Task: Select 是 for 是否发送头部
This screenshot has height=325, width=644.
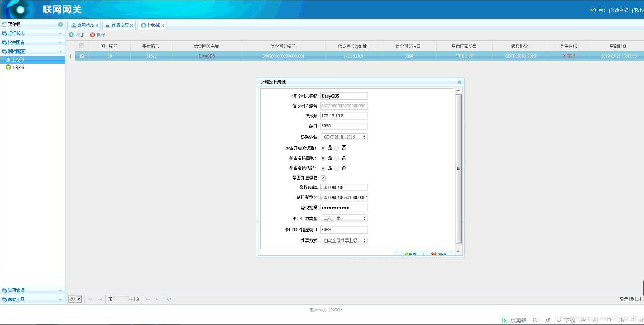Action: [x=323, y=168]
